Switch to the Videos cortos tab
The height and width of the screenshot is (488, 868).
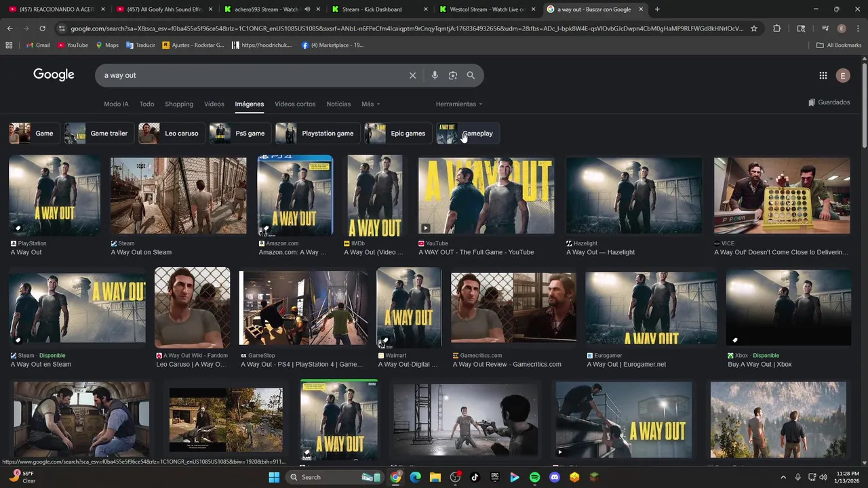295,104
